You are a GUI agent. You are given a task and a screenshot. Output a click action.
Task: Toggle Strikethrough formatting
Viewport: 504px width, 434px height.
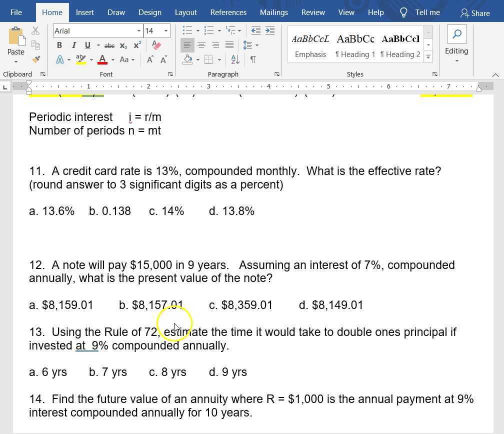pyautogui.click(x=109, y=45)
